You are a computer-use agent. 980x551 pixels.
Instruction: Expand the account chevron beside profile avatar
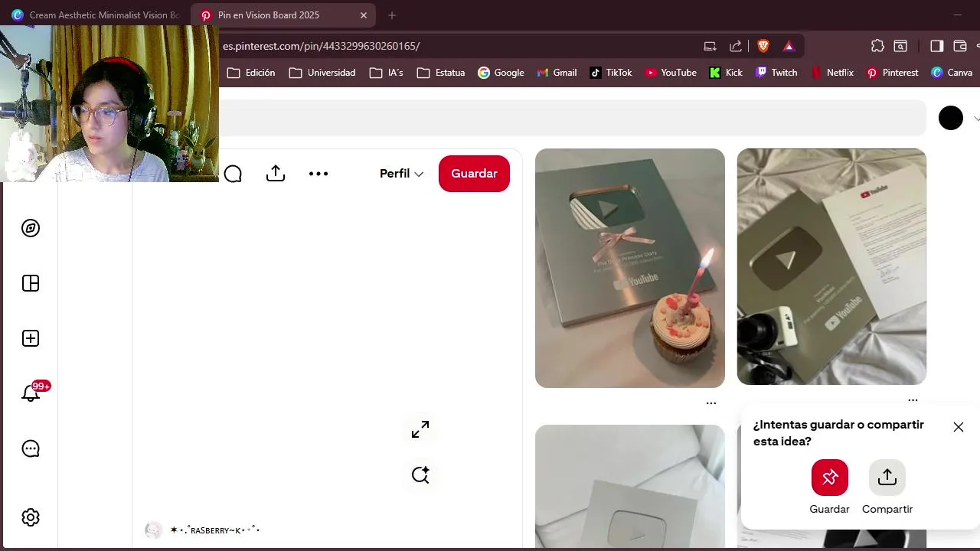pyautogui.click(x=976, y=119)
